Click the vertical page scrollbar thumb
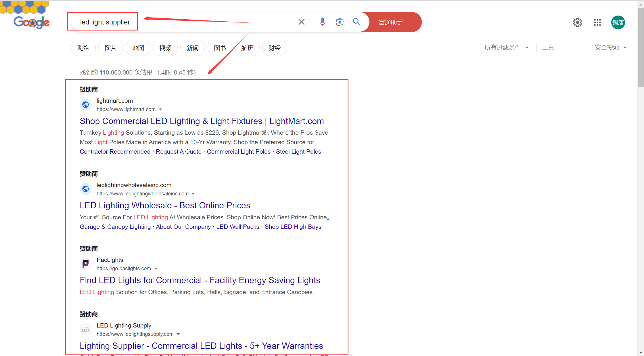644x356 pixels. 641,47
